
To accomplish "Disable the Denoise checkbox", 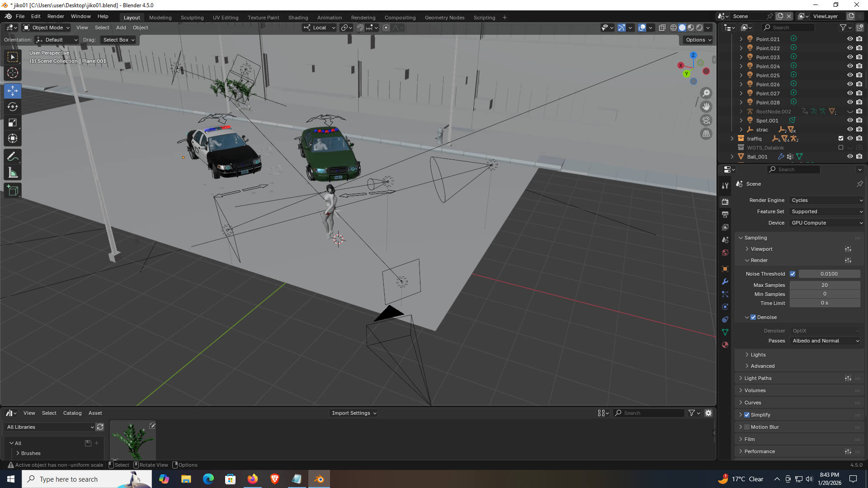I will [753, 317].
